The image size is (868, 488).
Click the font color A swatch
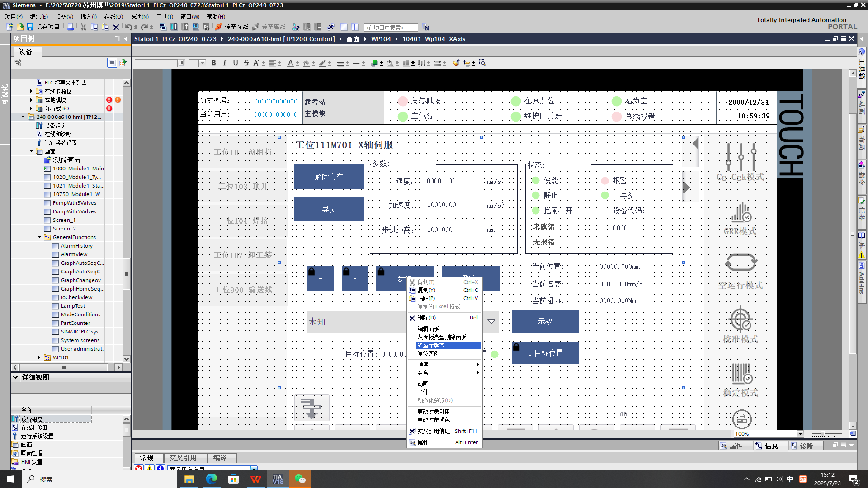coord(291,63)
